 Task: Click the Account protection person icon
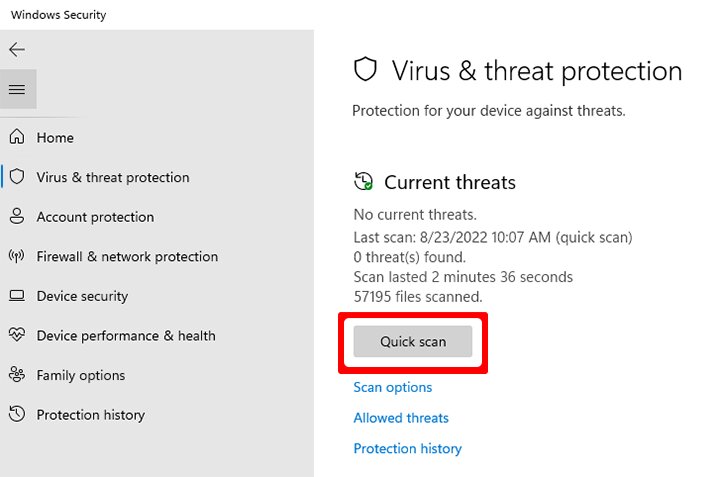point(17,217)
